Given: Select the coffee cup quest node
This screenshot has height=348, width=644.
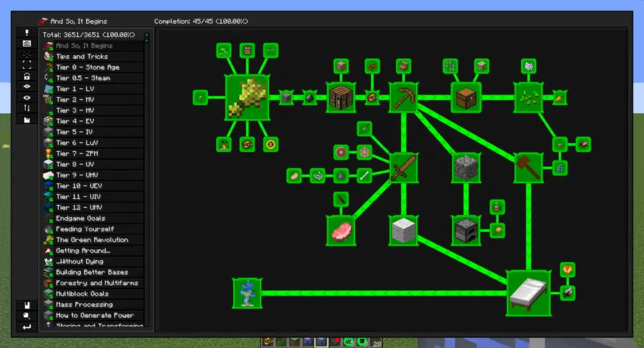Looking at the screenshot, I should [x=497, y=207].
